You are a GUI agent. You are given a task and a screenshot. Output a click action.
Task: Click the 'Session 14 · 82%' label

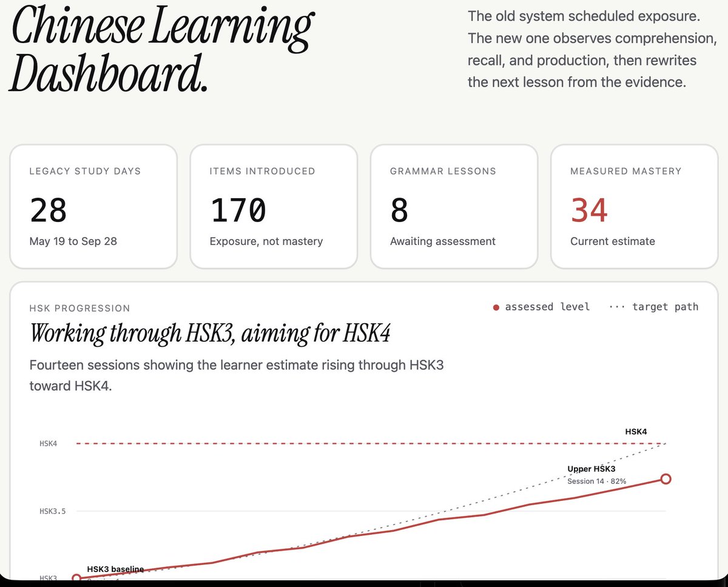coord(597,481)
